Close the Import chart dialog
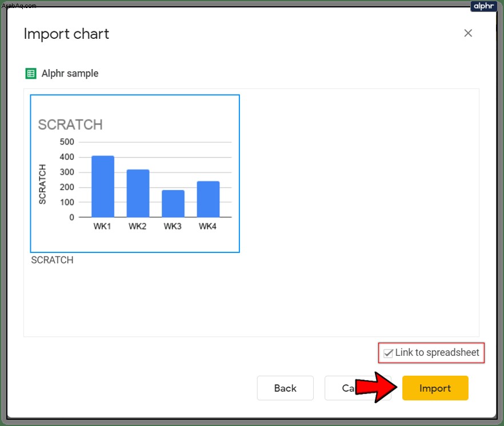This screenshot has height=426, width=504. pos(468,33)
